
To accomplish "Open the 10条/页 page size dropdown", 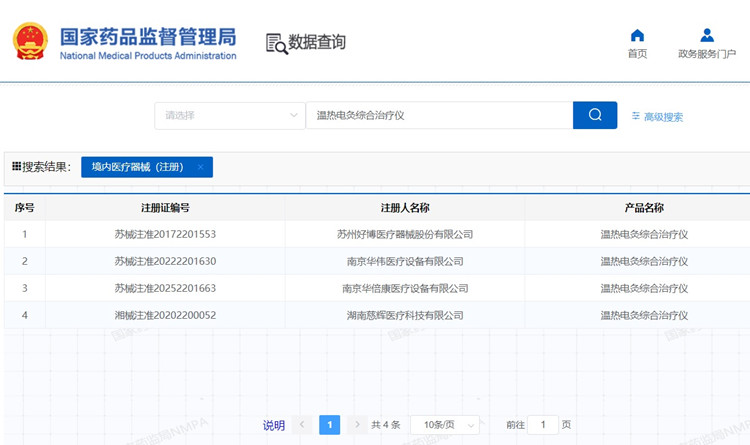I will pos(445,425).
